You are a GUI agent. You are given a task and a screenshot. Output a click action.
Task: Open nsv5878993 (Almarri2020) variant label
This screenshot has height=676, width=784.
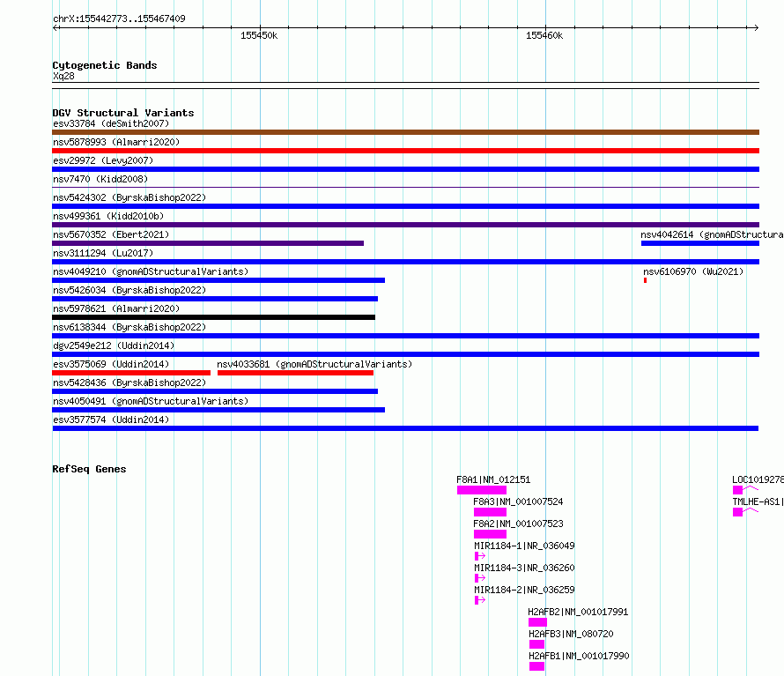pyautogui.click(x=116, y=142)
